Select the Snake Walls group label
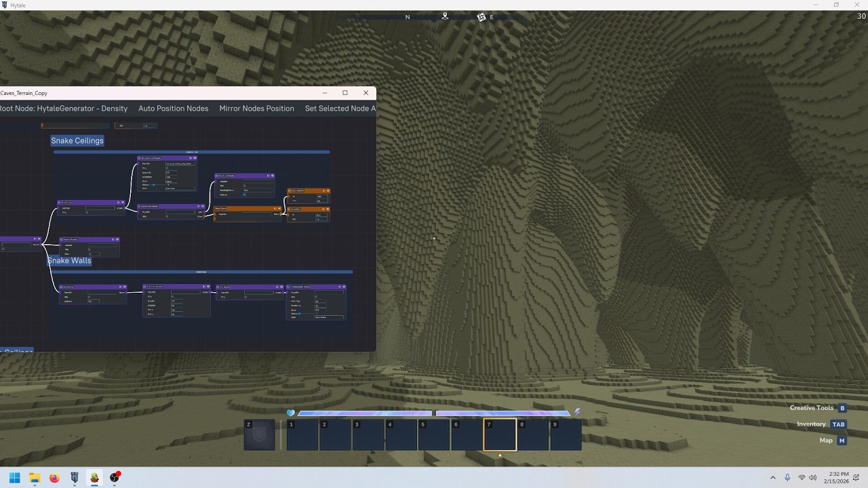The height and width of the screenshot is (488, 868). click(x=69, y=260)
